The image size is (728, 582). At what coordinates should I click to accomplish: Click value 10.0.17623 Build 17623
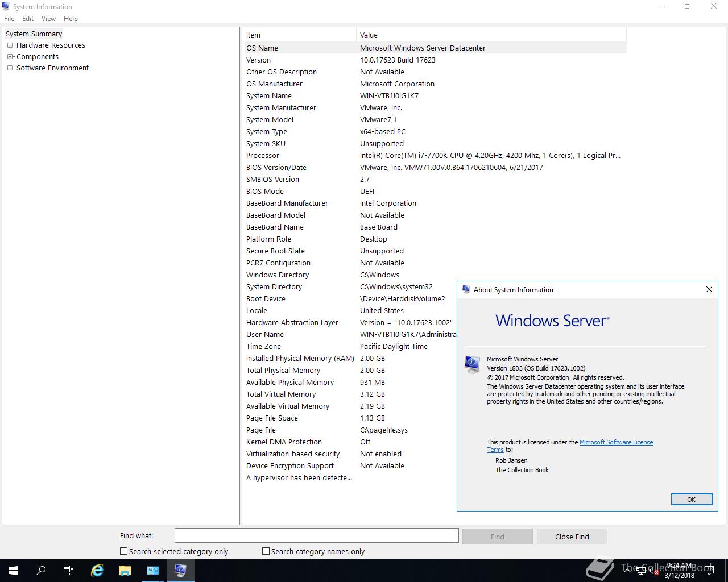[398, 60]
